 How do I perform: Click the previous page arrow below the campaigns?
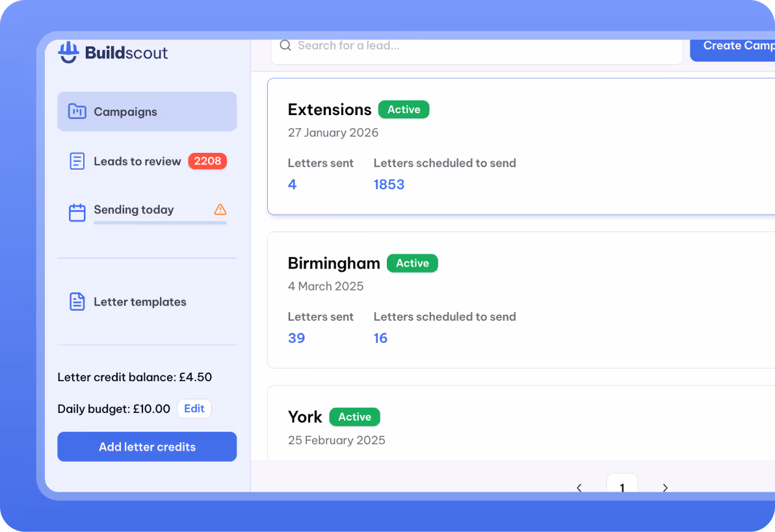click(579, 488)
